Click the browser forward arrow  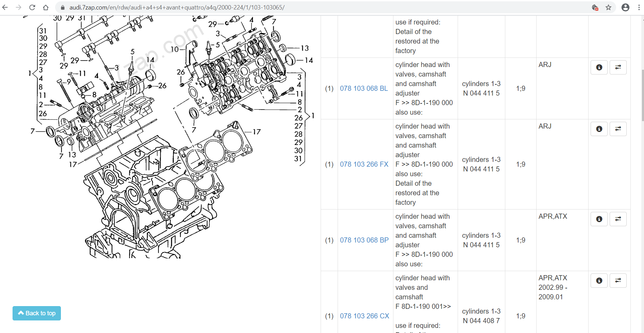(x=19, y=7)
